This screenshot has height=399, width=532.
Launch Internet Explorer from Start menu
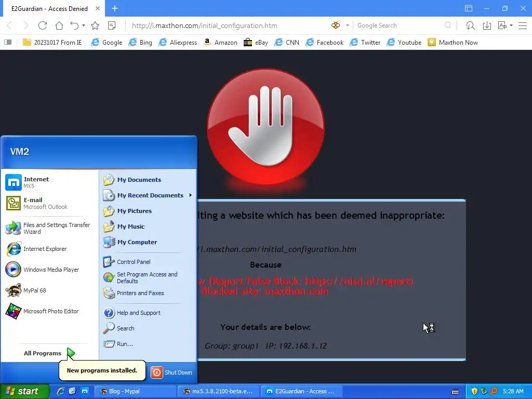point(49,249)
